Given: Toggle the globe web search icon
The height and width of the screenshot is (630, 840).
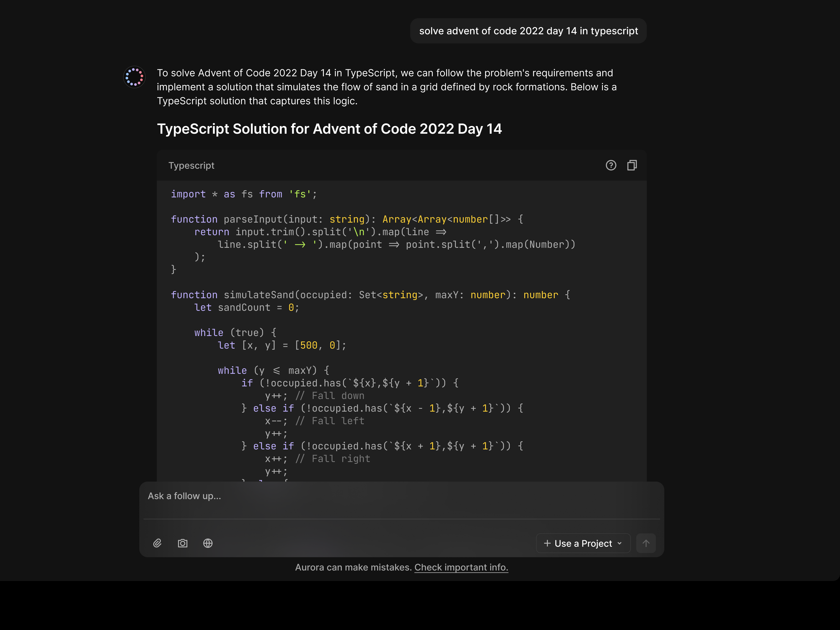Looking at the screenshot, I should pos(208,543).
